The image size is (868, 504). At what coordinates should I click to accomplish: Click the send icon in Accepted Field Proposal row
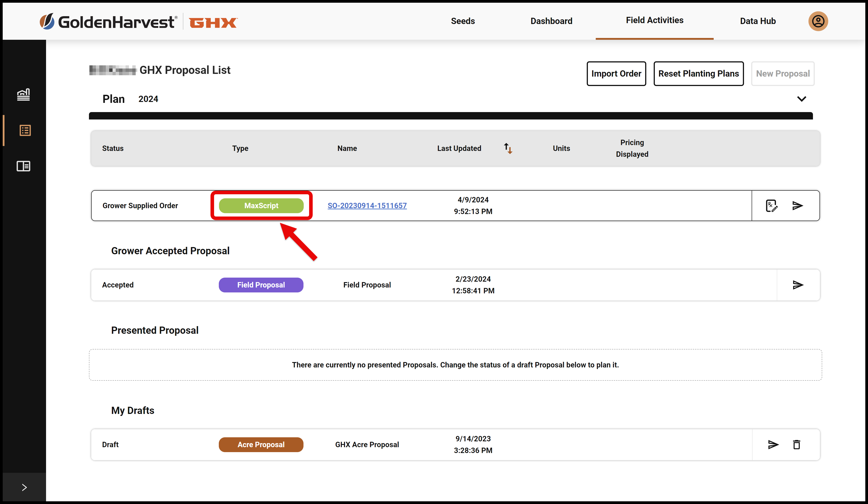(x=798, y=285)
